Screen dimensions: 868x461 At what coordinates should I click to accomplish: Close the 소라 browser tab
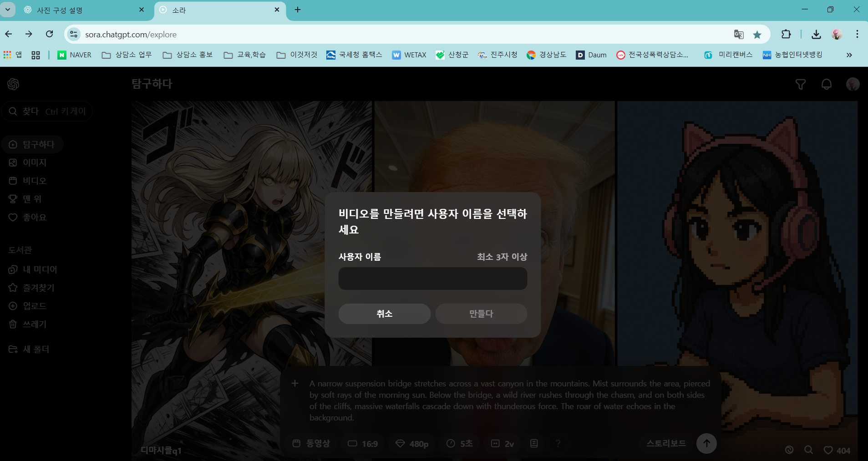[277, 10]
